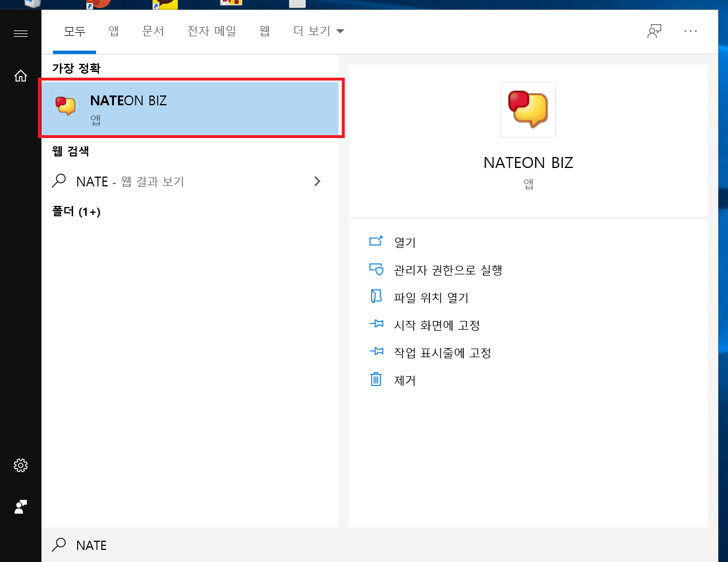
Task: Expand the NATE web result chevron arrow
Action: pos(317,182)
